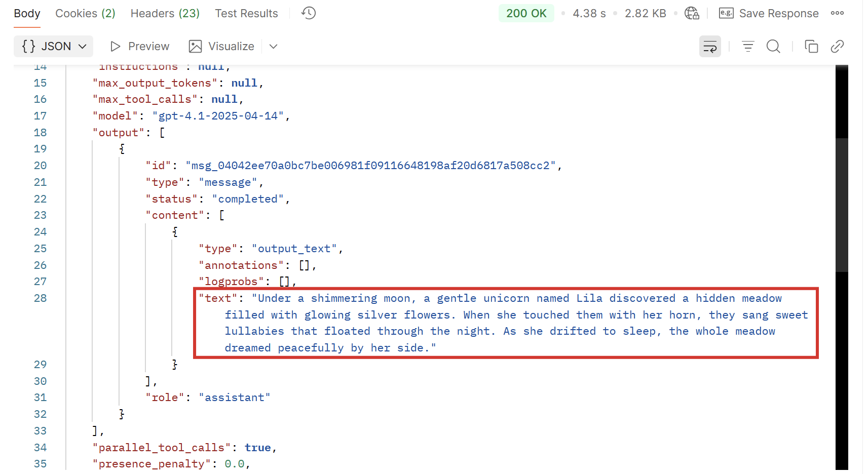Screen dimensions: 868x474
Task: Click the 0.0 presence penalty value
Action: pyautogui.click(x=235, y=464)
